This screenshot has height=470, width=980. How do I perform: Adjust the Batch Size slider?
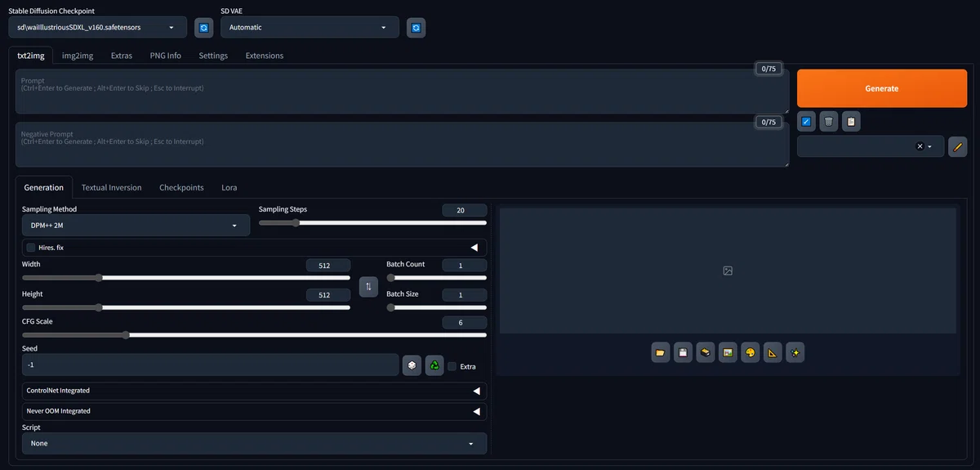[437, 307]
